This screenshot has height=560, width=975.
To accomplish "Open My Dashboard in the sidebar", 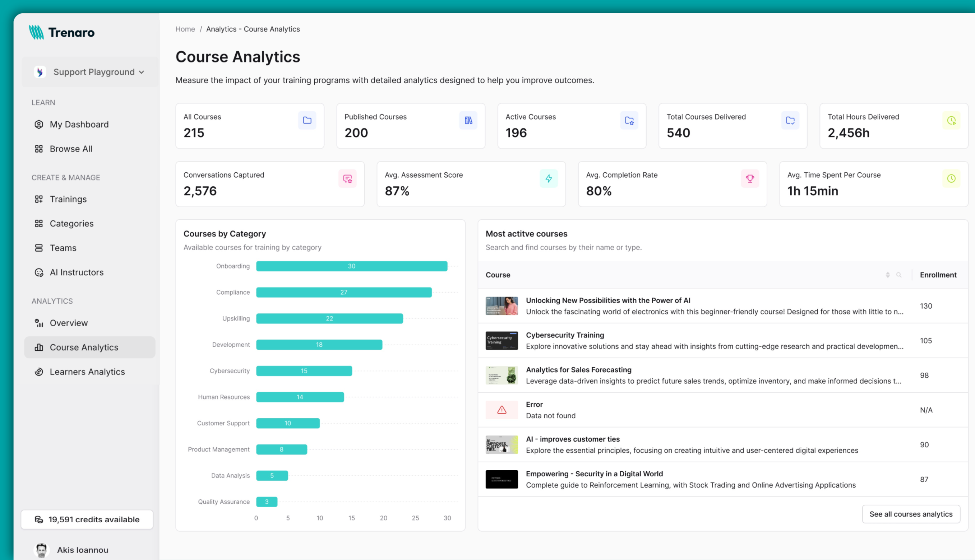I will coord(79,124).
